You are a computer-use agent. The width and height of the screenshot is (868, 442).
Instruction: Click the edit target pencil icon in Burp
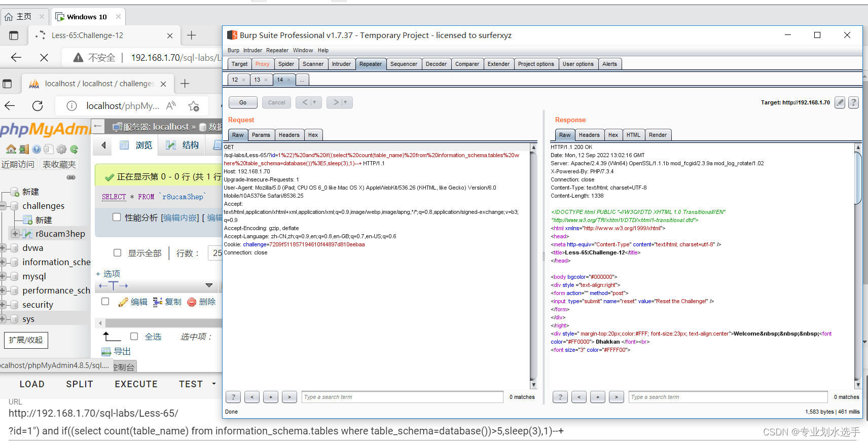(840, 102)
